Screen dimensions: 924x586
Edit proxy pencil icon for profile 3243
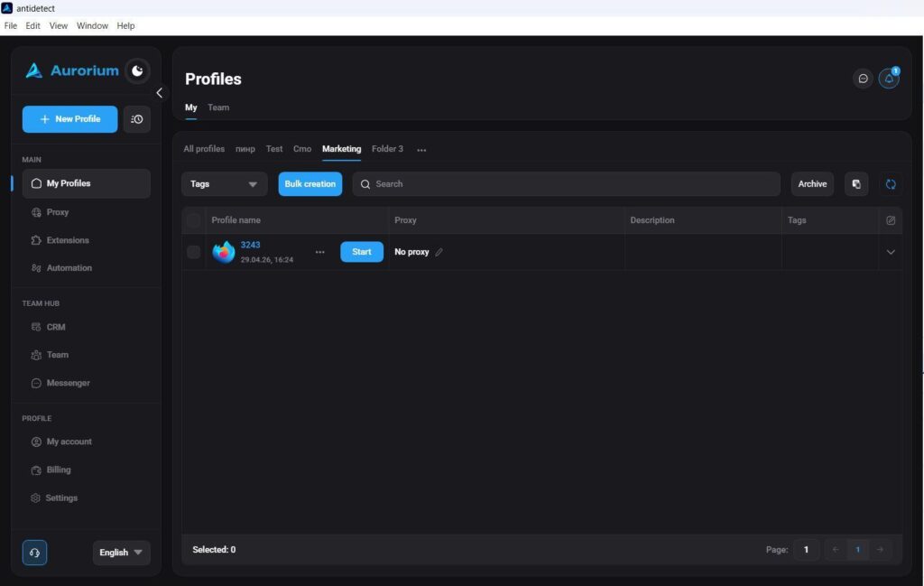tap(439, 252)
